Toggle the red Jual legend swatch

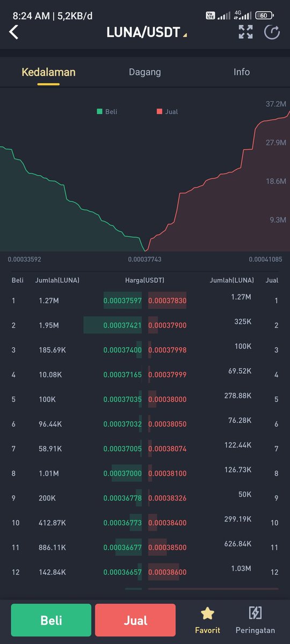(159, 112)
